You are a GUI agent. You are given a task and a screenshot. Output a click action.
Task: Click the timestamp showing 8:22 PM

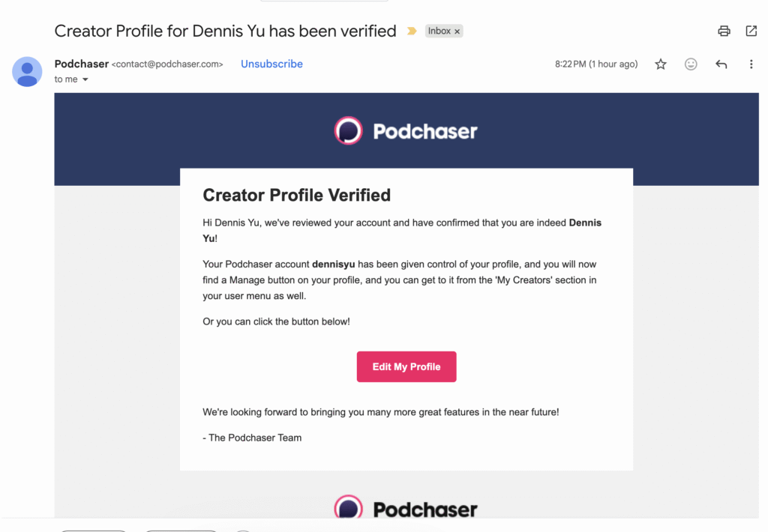click(x=596, y=64)
